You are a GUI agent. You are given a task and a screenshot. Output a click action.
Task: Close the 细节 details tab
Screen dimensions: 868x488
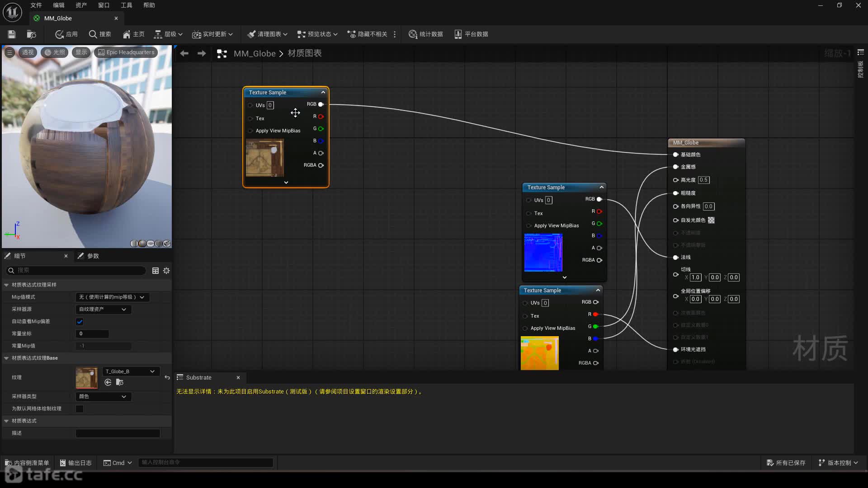click(x=66, y=256)
